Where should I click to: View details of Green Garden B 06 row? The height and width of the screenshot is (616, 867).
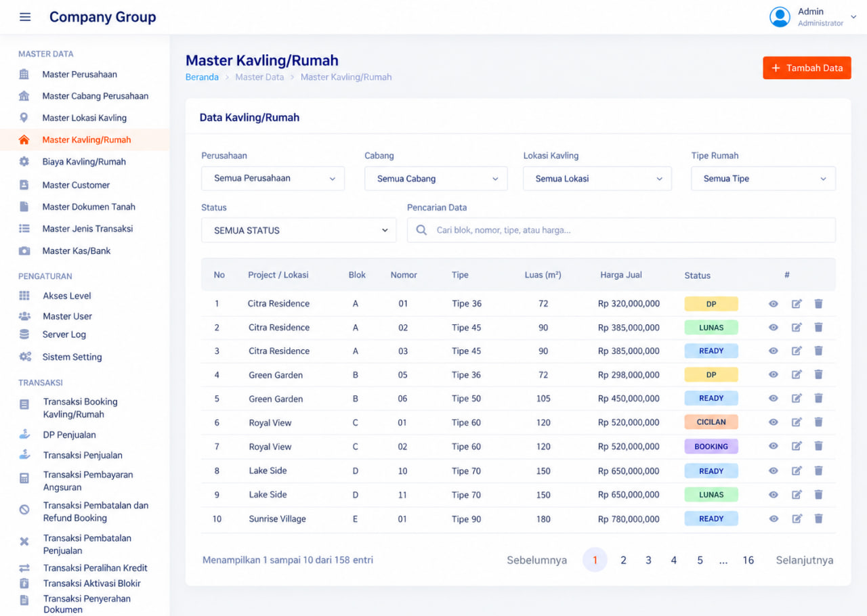774,399
